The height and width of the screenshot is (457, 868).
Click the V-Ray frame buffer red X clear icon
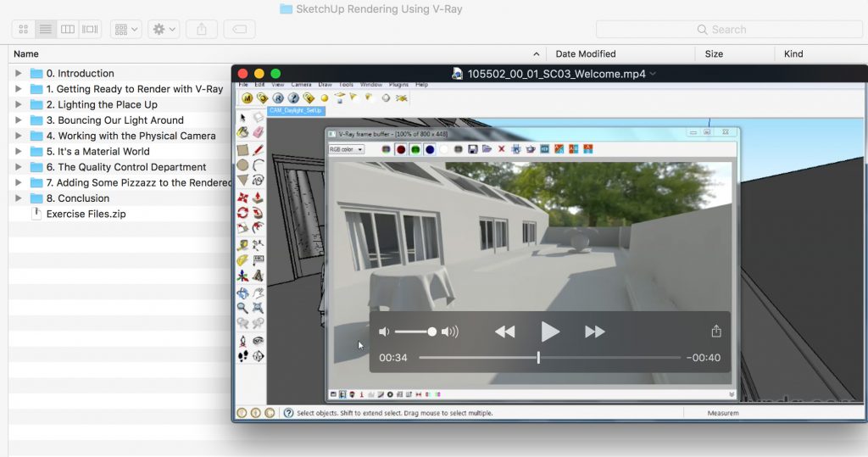502,149
